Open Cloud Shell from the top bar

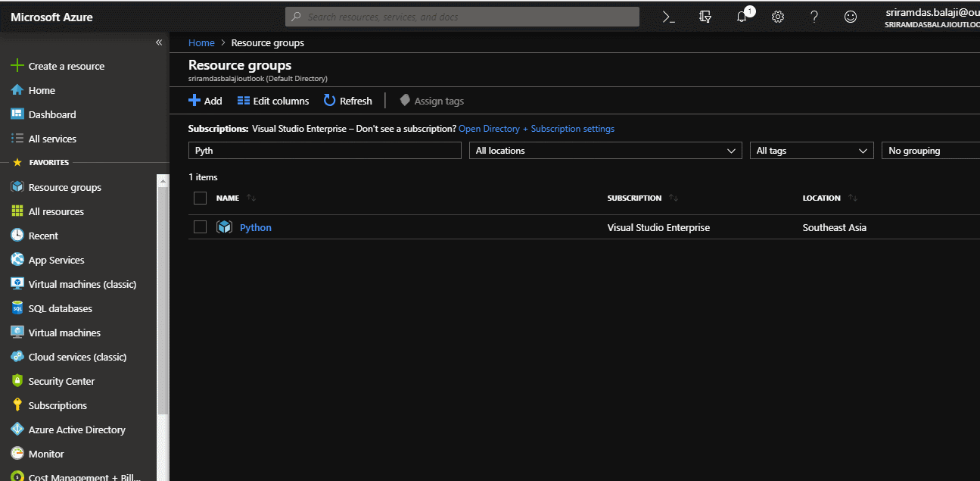668,17
